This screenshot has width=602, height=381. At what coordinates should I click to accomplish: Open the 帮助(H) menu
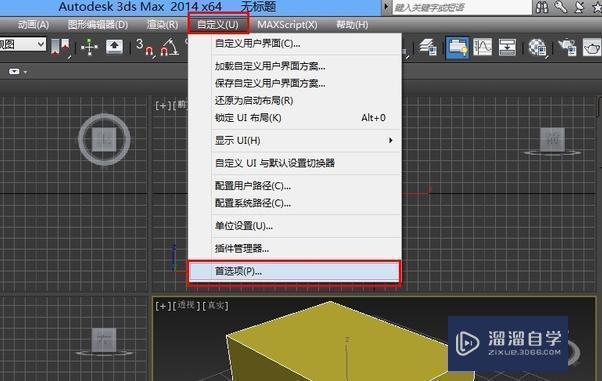tap(352, 25)
